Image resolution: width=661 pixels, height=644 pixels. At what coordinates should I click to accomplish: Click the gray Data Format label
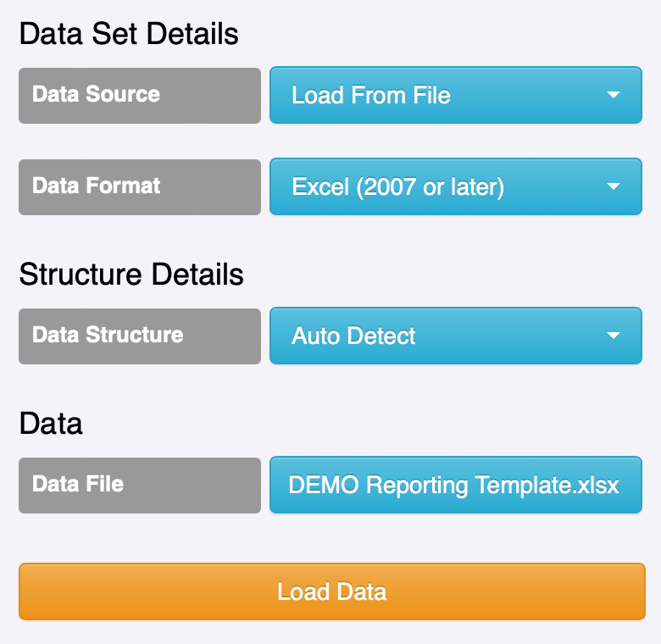[139, 186]
